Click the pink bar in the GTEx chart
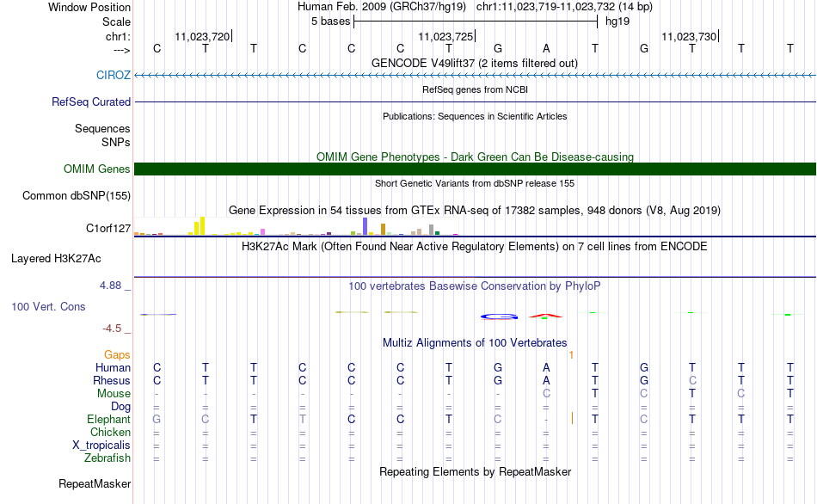The width and height of the screenshot is (817, 504). (263, 232)
